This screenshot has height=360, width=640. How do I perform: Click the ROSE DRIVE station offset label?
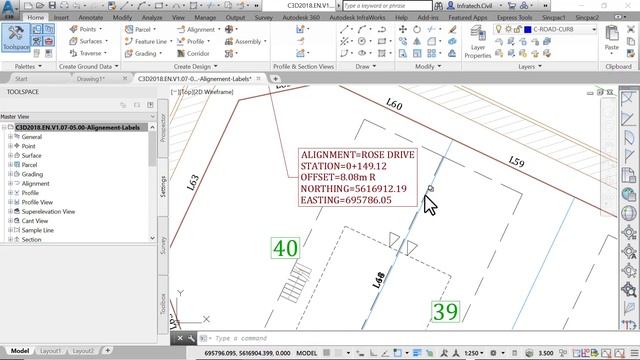point(358,177)
